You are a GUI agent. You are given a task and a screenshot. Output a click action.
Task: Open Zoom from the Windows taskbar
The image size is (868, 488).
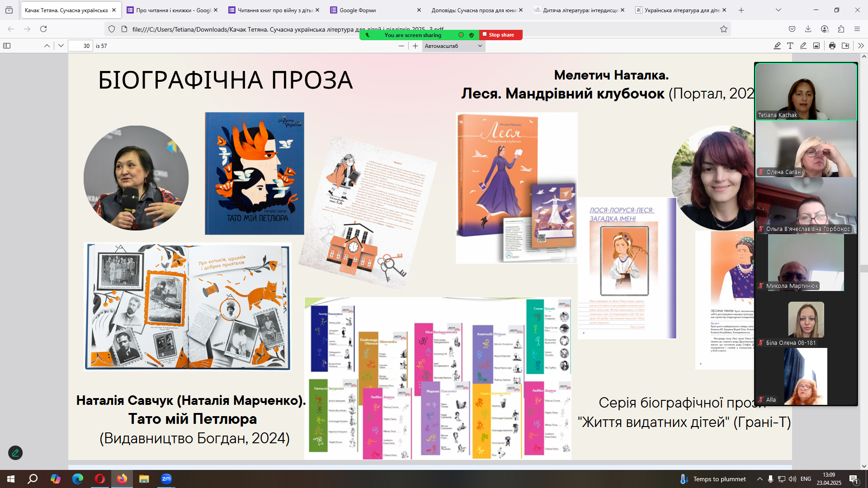tap(166, 479)
